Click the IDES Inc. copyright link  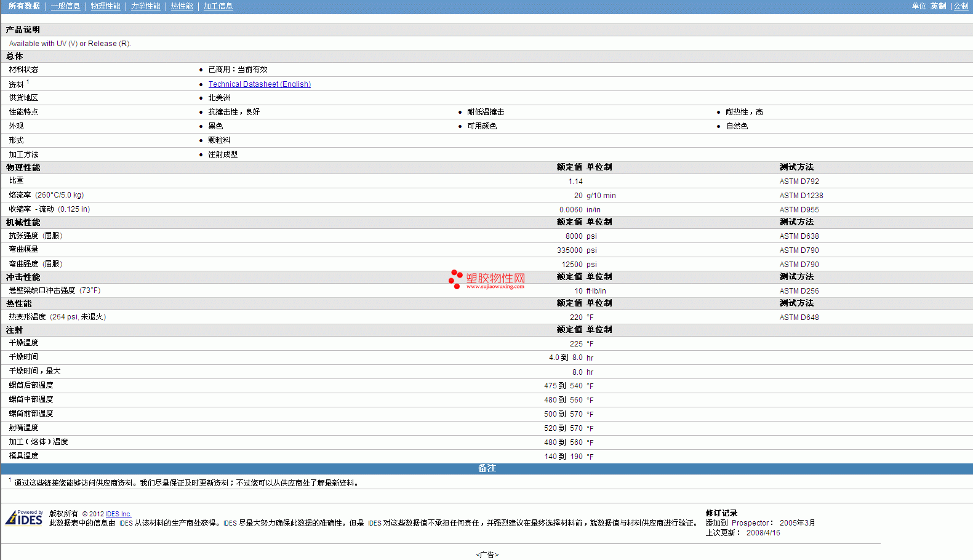[118, 514]
